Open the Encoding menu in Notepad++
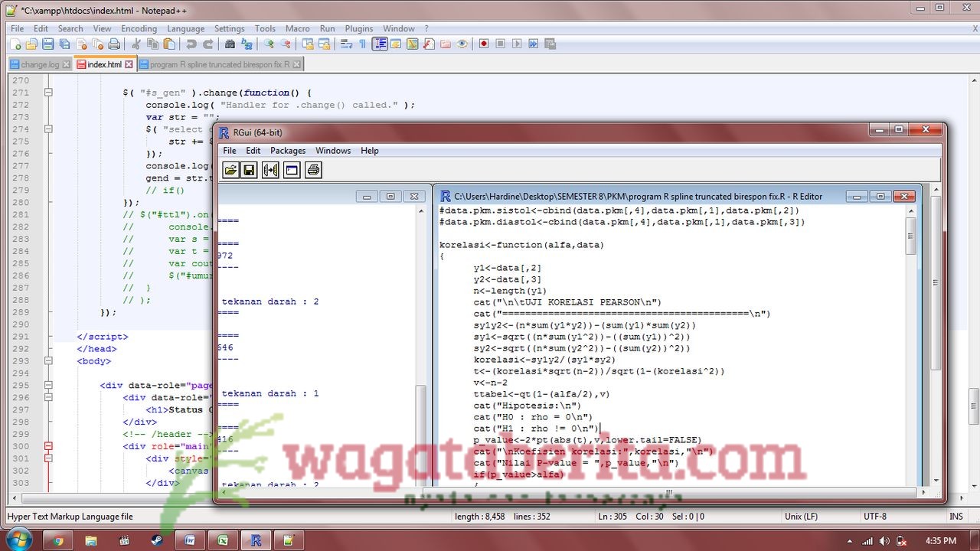The image size is (980, 551). [x=139, y=28]
